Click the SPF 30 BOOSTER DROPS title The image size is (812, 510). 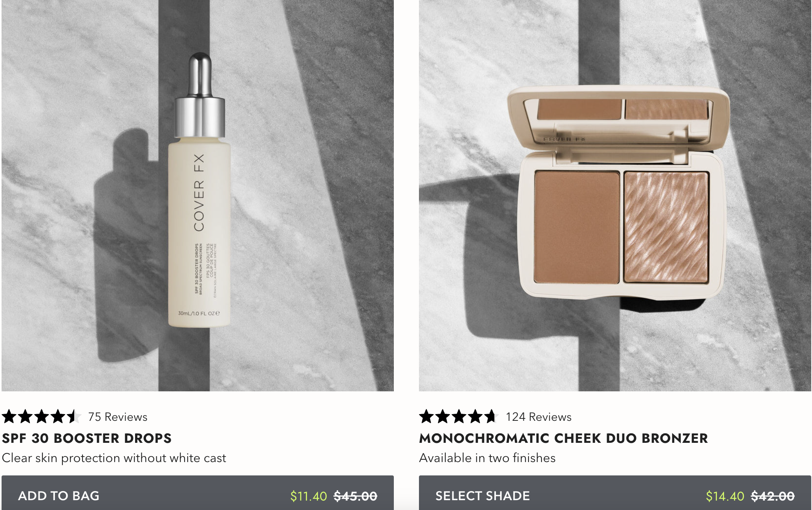point(87,438)
